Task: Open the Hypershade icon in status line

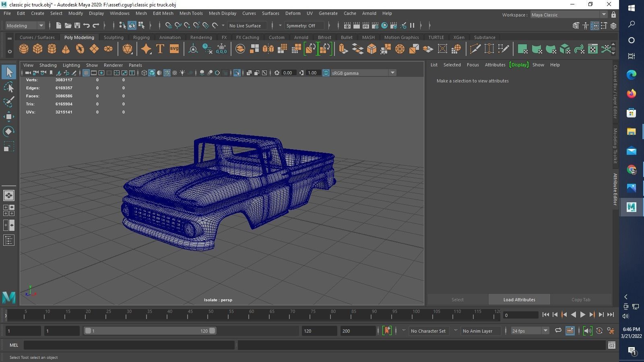Action: click(384, 25)
